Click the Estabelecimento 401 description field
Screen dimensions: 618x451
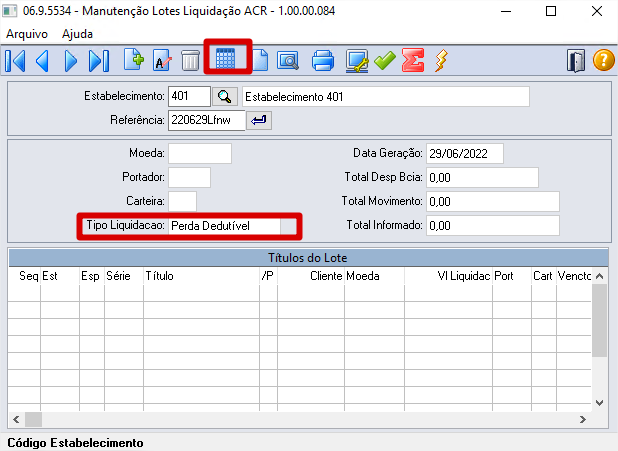tap(385, 97)
